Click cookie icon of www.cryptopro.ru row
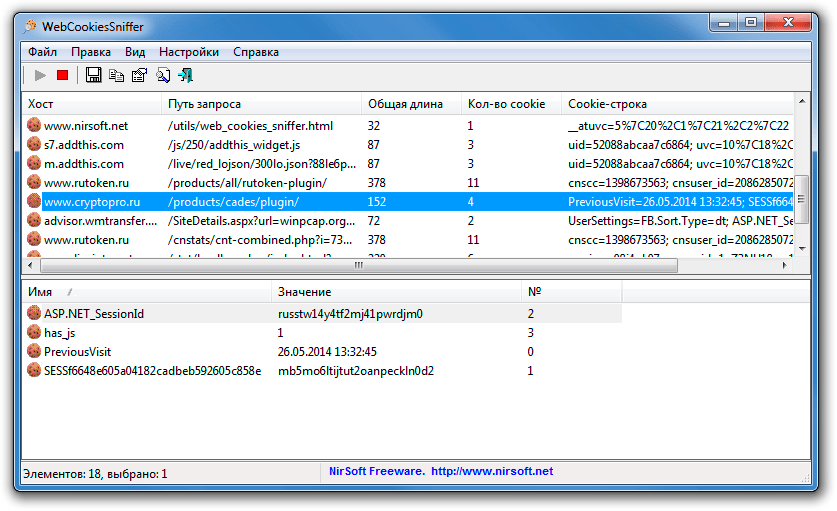Viewport: 837px width, 511px height. (34, 201)
